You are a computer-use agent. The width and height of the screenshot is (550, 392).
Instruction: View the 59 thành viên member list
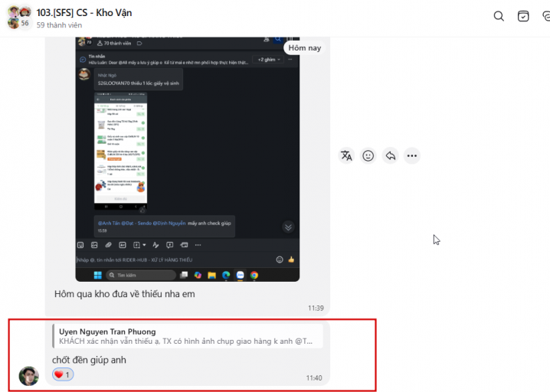[x=59, y=25]
